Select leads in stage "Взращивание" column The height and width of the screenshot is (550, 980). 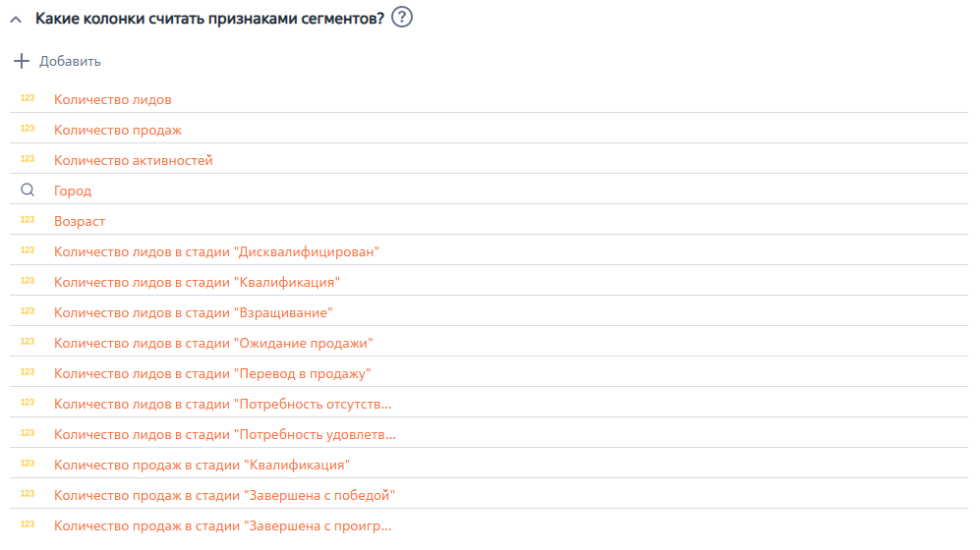pos(194,312)
